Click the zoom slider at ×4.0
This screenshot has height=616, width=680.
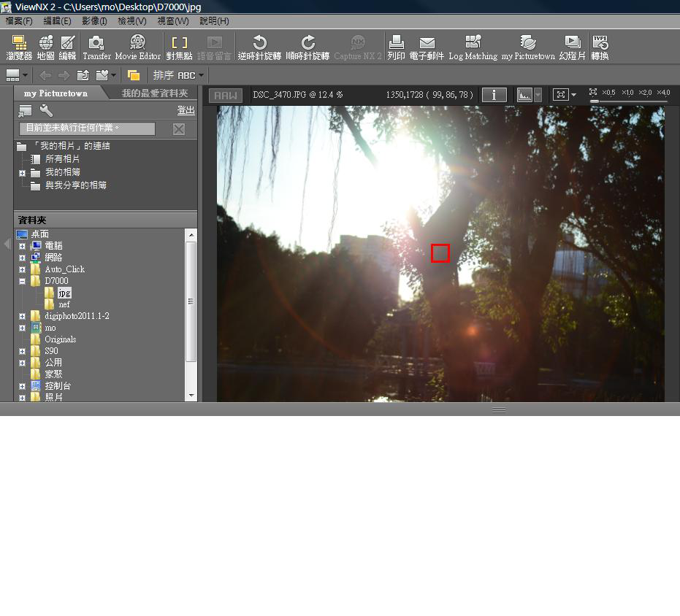[663, 93]
